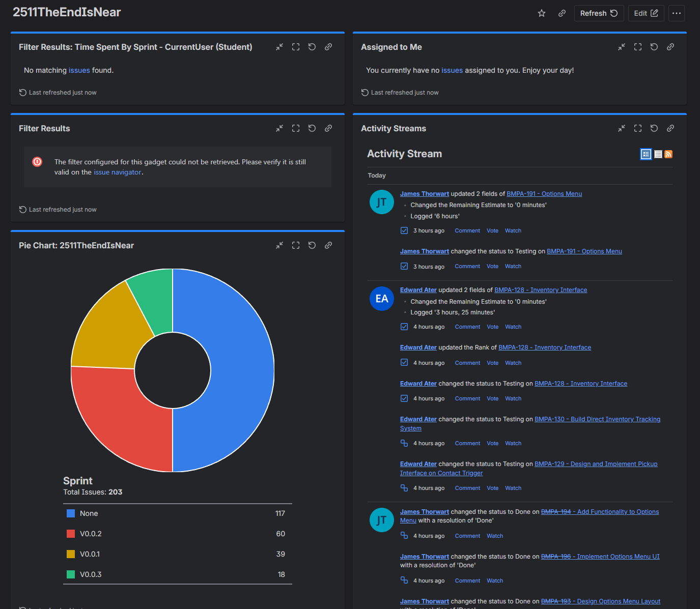Click Watch under BMPA-196 activity
This screenshot has width=700, height=609.
tap(495, 581)
